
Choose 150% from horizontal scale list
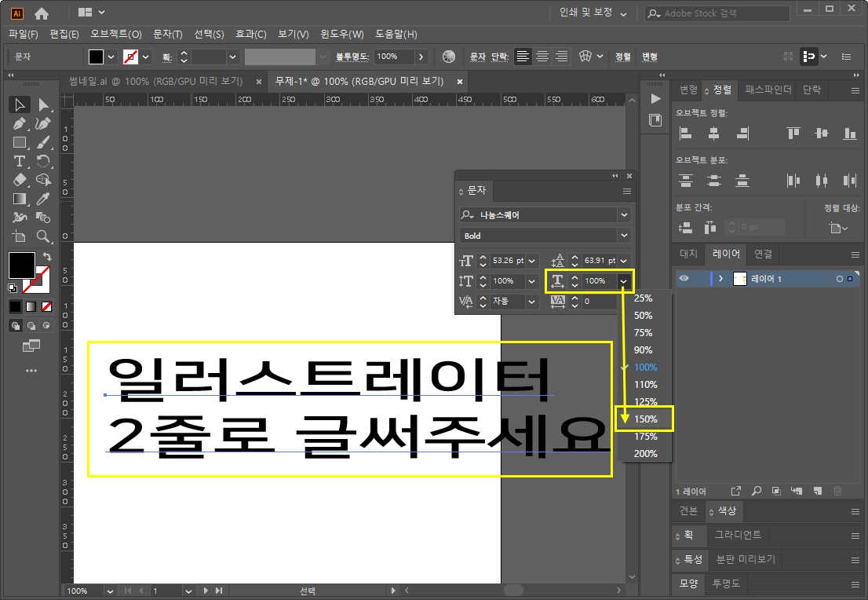(645, 419)
